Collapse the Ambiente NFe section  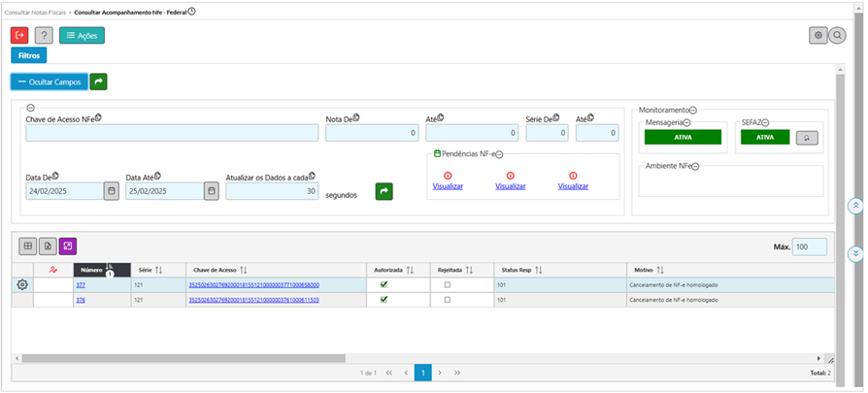point(695,166)
